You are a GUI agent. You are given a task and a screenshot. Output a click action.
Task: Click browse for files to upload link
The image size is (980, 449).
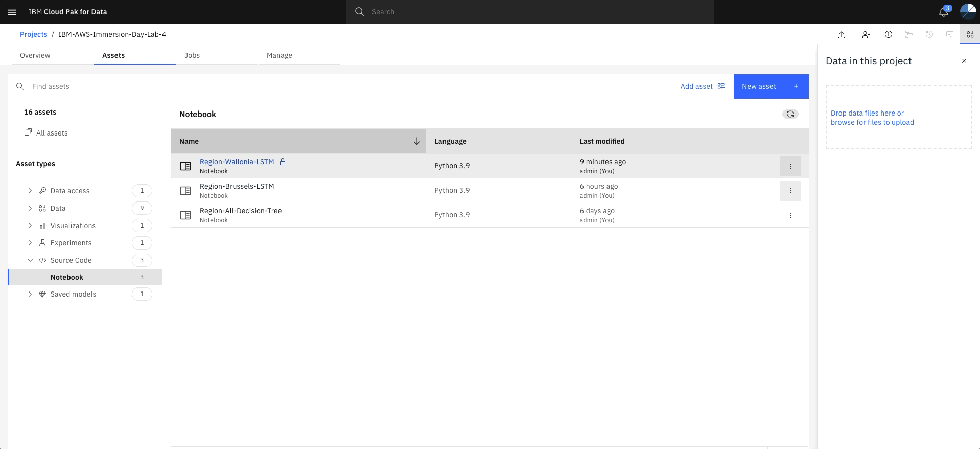pos(872,122)
